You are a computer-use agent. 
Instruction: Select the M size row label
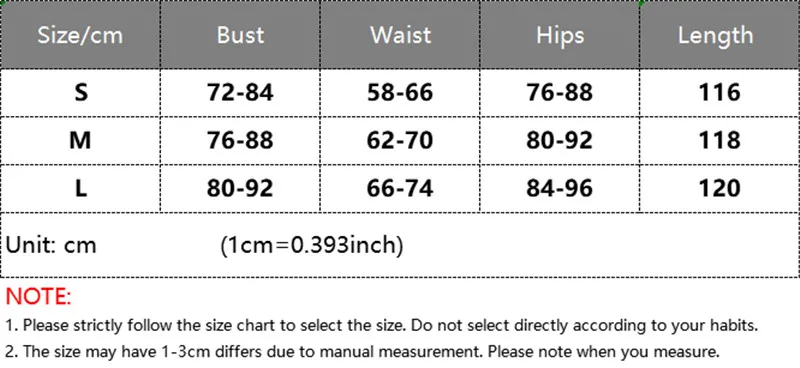[x=81, y=140]
